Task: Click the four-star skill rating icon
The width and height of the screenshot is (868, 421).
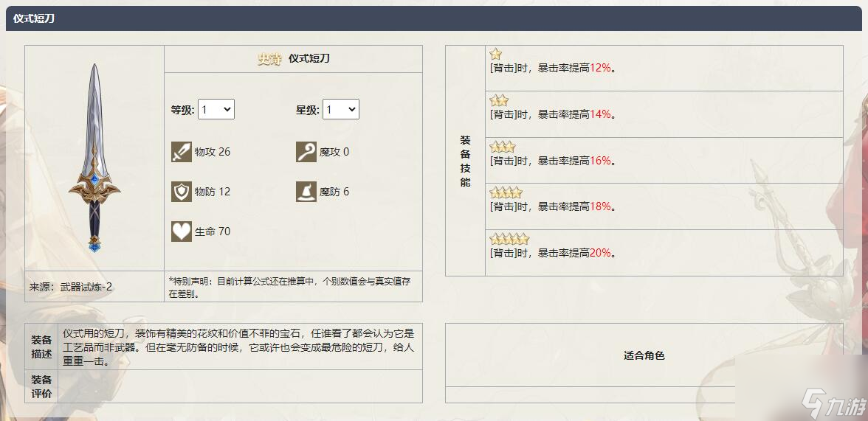Action: (x=506, y=193)
